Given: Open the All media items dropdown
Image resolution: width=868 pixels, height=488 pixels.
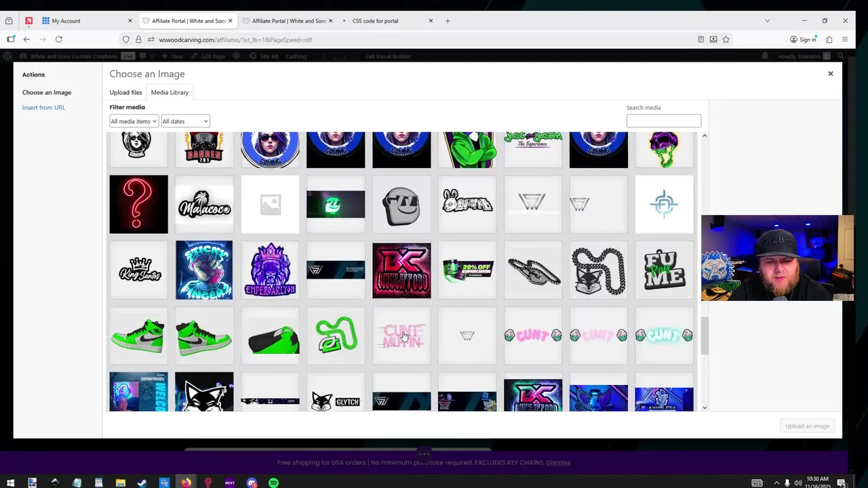Looking at the screenshot, I should tap(134, 121).
